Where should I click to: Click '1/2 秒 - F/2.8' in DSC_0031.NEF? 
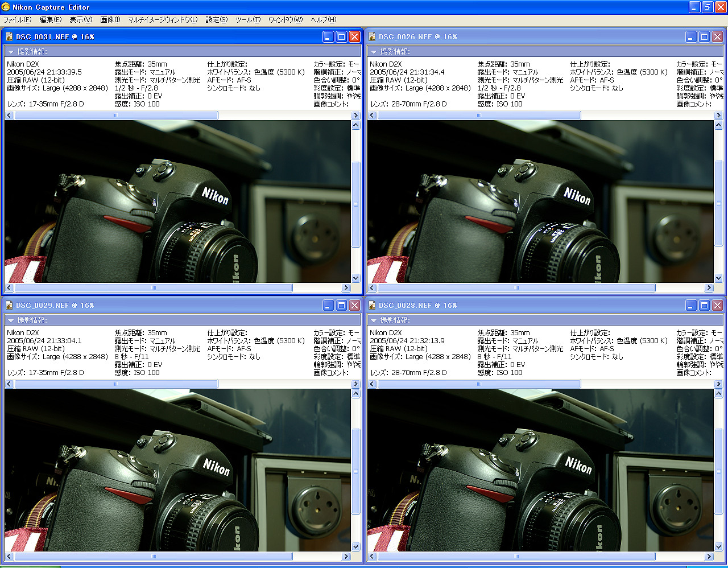coord(136,88)
